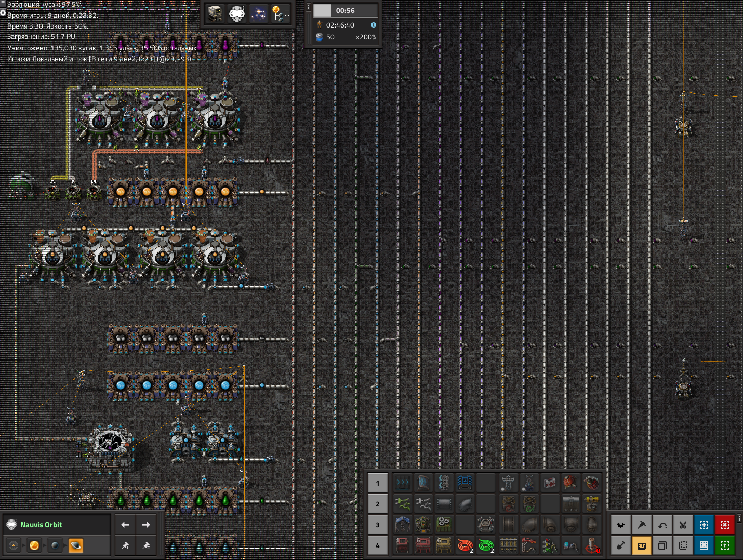Select the Cut (scissors) tool
Screen dimensions: 743x560
tap(683, 525)
